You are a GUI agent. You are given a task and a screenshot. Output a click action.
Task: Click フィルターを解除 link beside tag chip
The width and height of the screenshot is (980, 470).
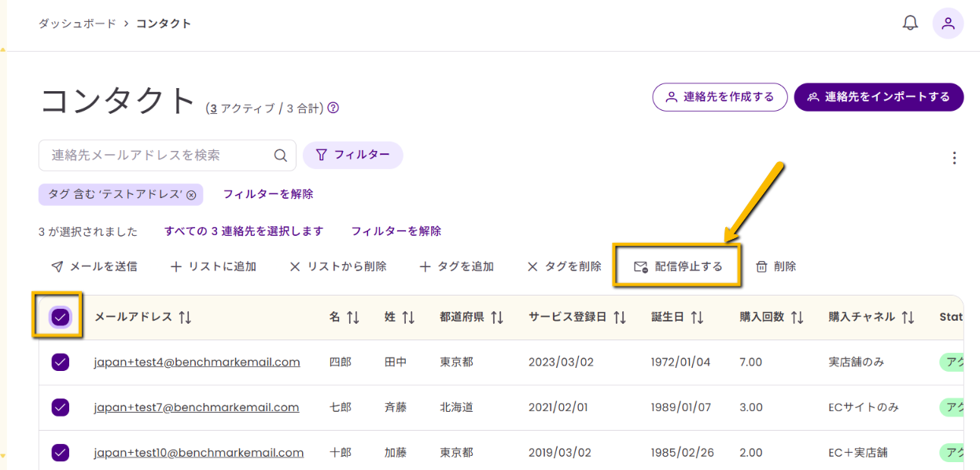(x=268, y=194)
